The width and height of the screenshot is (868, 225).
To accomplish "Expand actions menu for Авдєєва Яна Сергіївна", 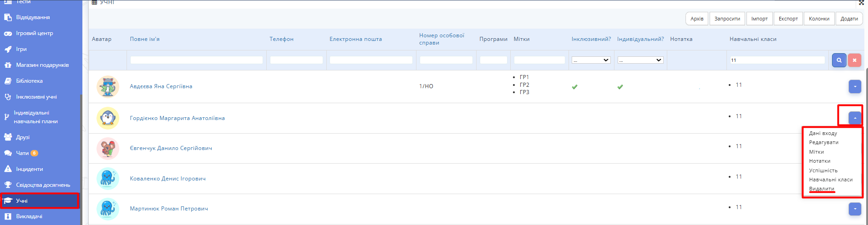I will pyautogui.click(x=854, y=86).
